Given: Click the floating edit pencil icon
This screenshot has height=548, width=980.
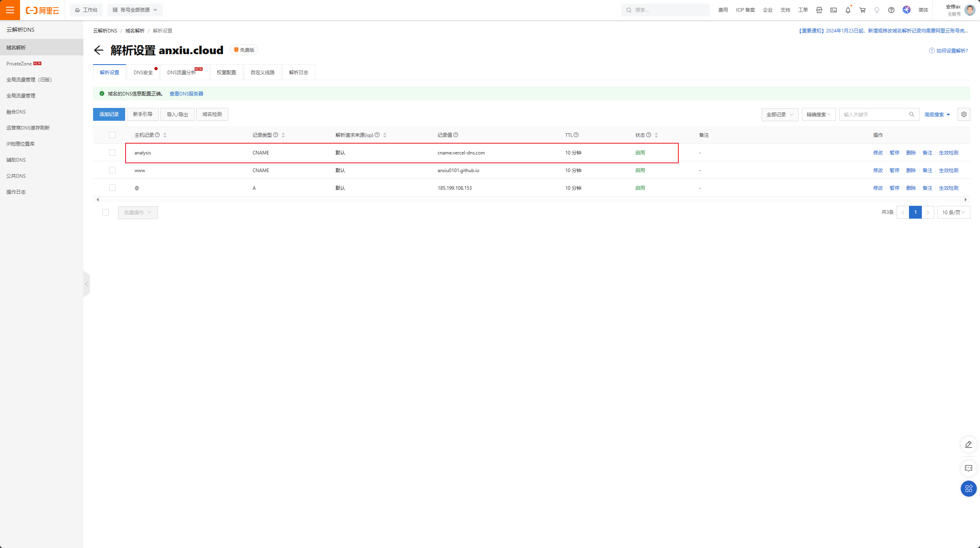Looking at the screenshot, I should (x=968, y=444).
